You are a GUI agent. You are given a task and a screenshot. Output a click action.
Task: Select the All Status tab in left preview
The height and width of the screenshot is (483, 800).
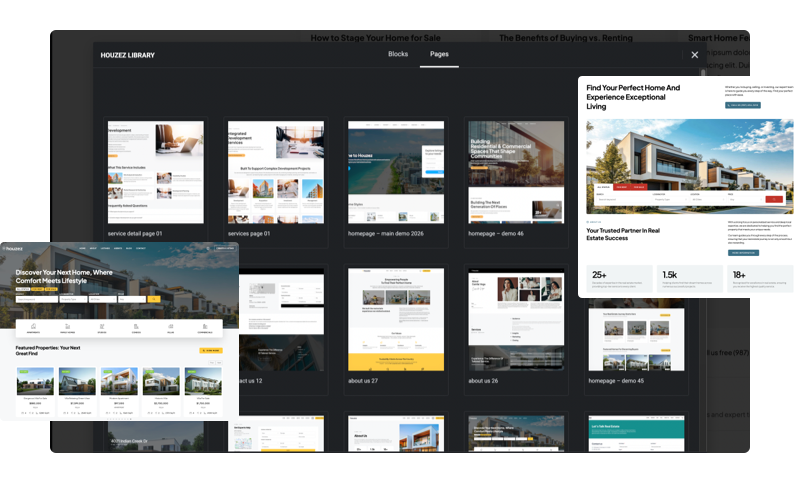click(x=23, y=289)
